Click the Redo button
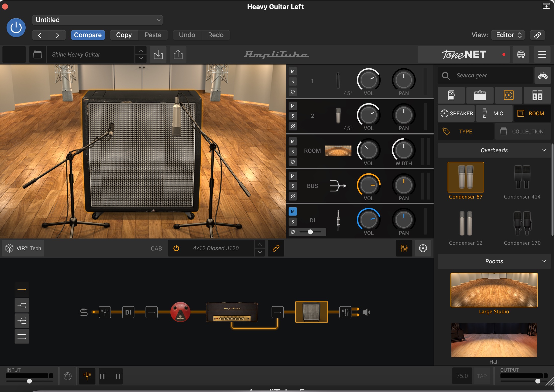The width and height of the screenshot is (555, 392). (x=216, y=35)
